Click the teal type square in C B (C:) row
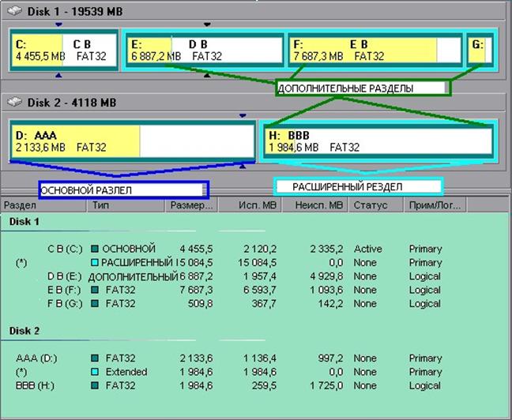Image resolution: width=512 pixels, height=420 pixels. [x=95, y=249]
